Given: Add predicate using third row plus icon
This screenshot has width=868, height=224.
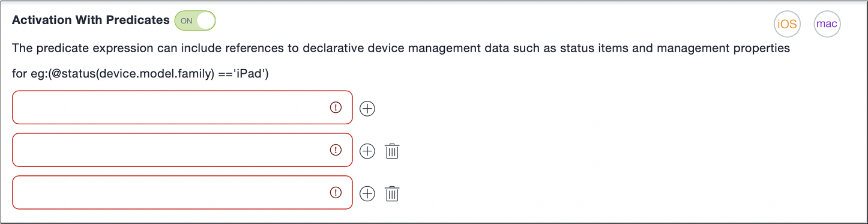Looking at the screenshot, I should (x=367, y=193).
